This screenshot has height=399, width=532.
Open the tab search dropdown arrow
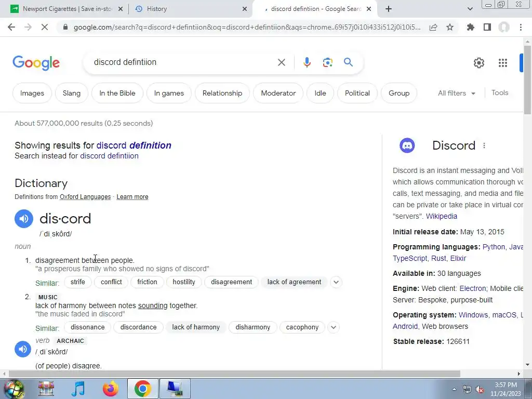tap(470, 9)
